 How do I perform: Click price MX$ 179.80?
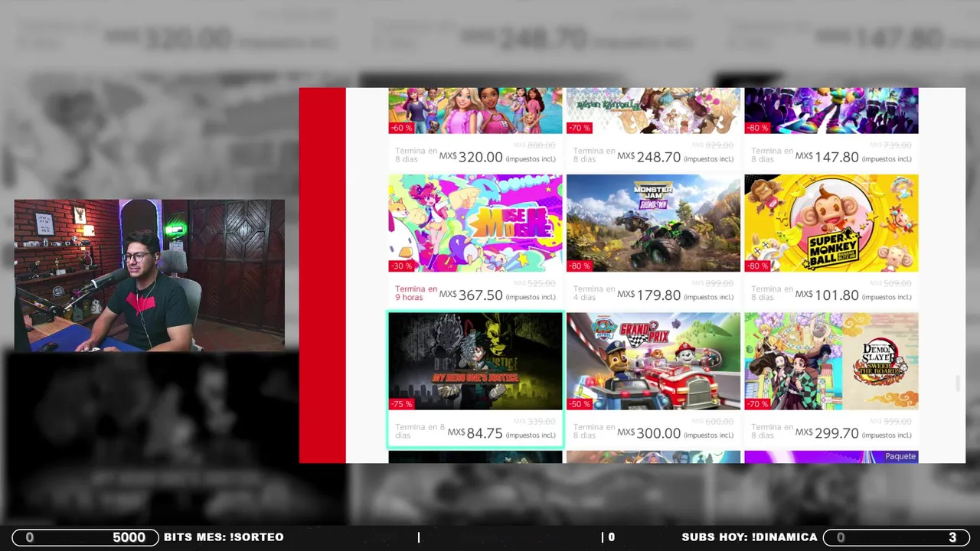tap(649, 295)
